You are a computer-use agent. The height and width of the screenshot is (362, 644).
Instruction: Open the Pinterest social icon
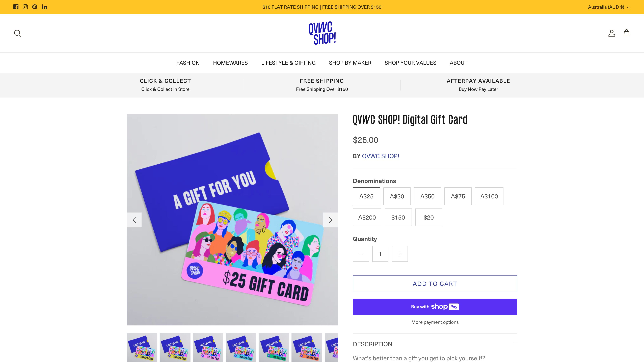pyautogui.click(x=35, y=7)
